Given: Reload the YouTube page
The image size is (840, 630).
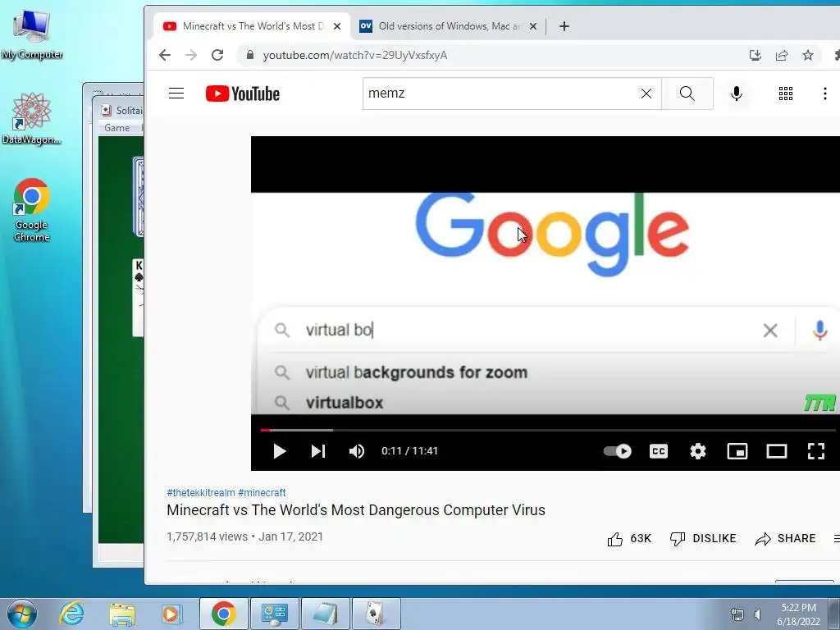Looking at the screenshot, I should (x=217, y=55).
